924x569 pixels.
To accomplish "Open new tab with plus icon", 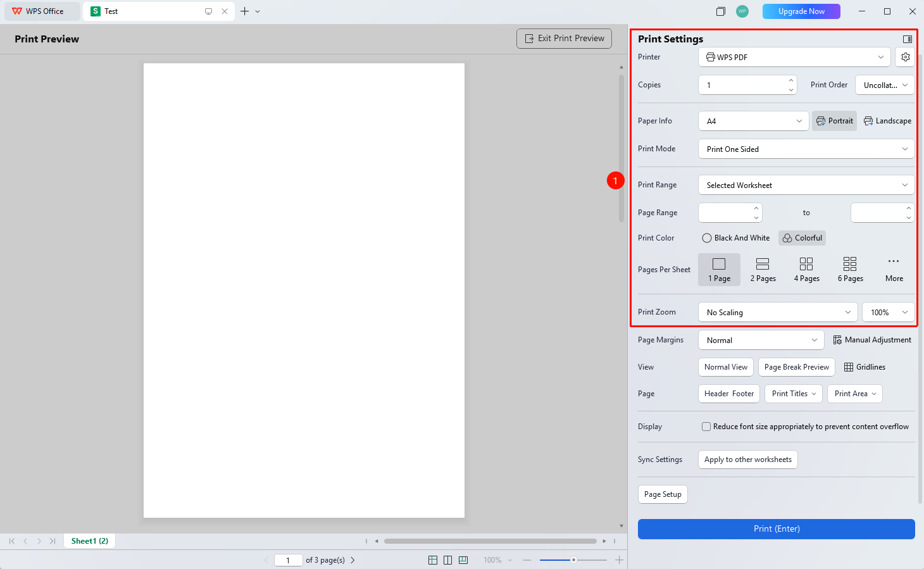I will [244, 11].
